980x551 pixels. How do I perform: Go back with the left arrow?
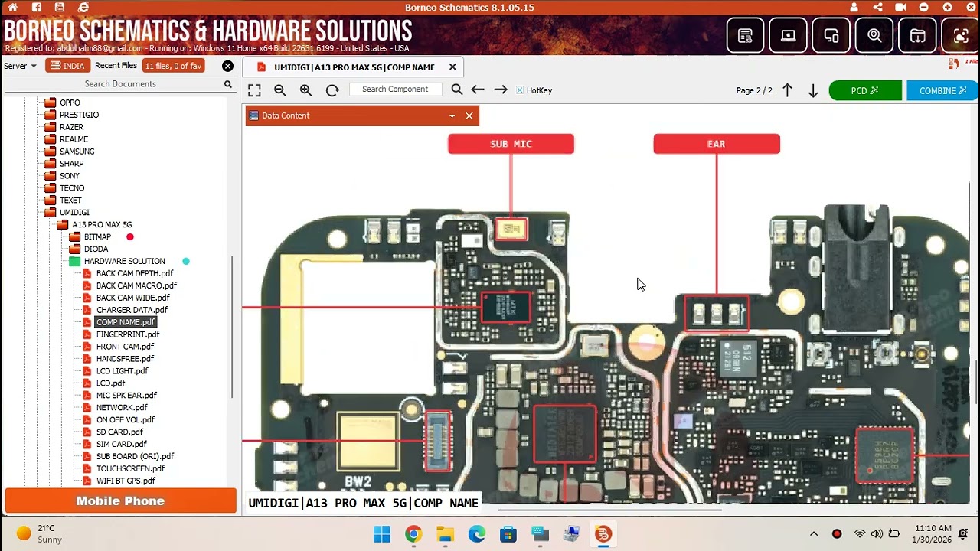point(478,90)
